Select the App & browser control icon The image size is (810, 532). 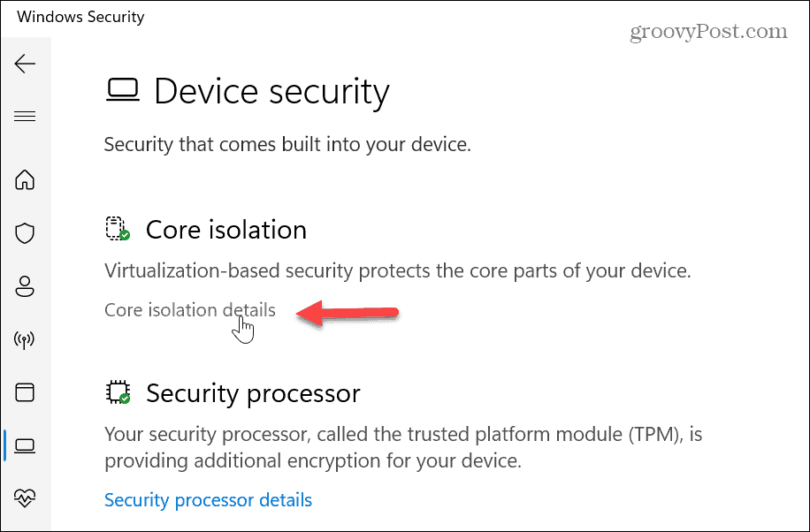coord(25,391)
